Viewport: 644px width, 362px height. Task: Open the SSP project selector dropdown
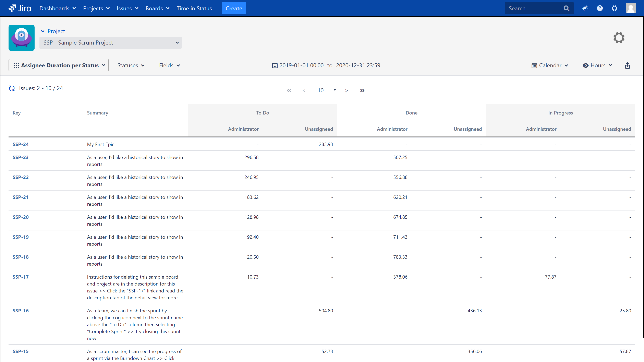[110, 43]
